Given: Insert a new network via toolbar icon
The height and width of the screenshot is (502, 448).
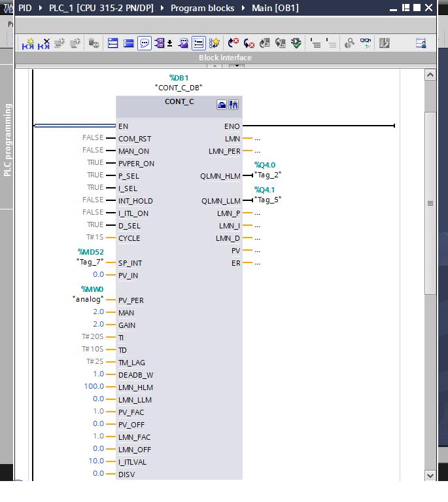Looking at the screenshot, I should pyautogui.click(x=28, y=43).
